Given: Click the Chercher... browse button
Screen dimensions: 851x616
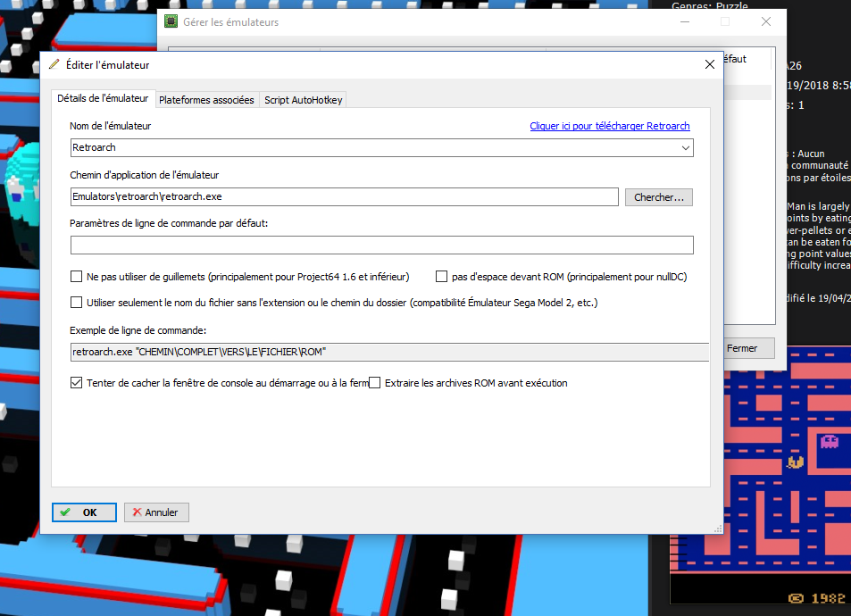Looking at the screenshot, I should point(658,197).
